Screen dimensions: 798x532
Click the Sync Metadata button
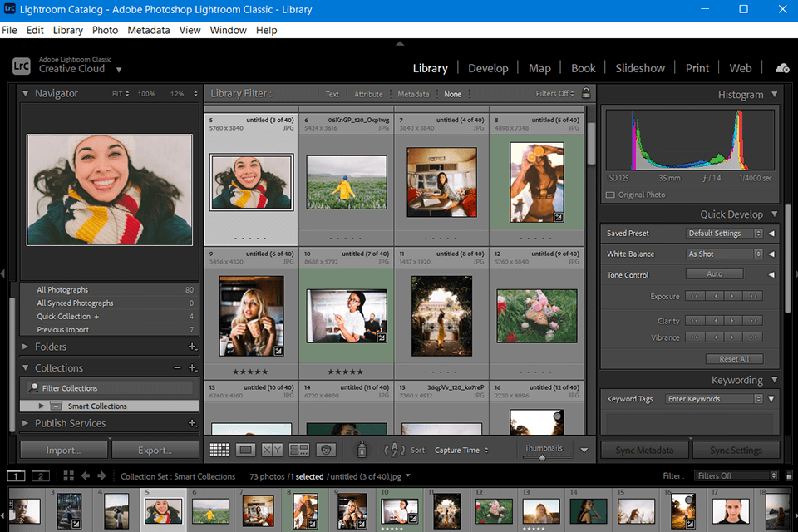pos(644,450)
